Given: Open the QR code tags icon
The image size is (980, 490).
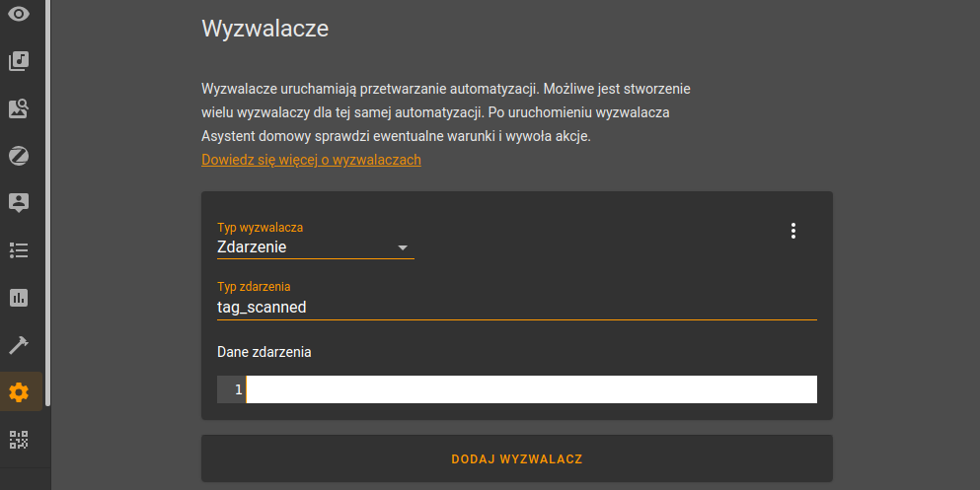Looking at the screenshot, I should [x=19, y=440].
